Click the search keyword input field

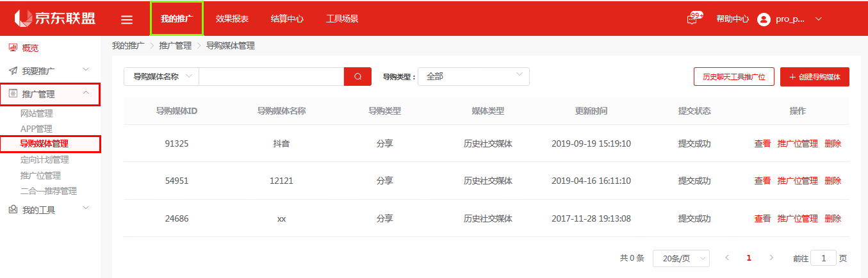(272, 77)
